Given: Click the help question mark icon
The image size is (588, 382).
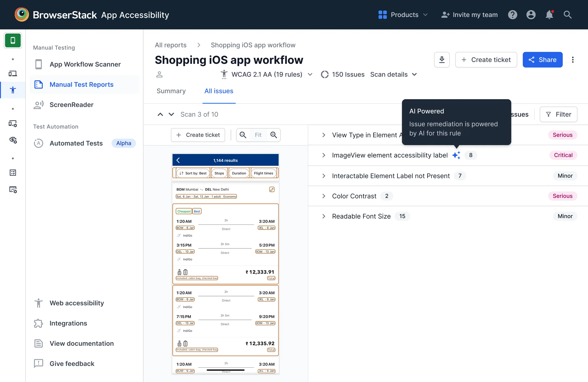Looking at the screenshot, I should 512,15.
